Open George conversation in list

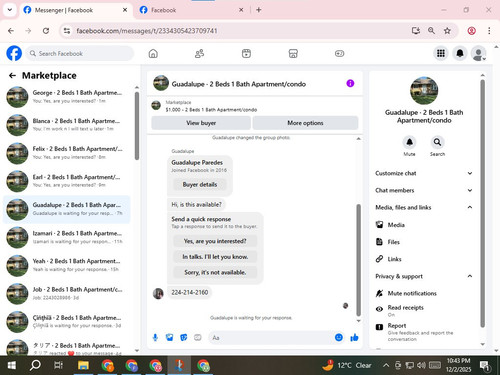pos(67,97)
